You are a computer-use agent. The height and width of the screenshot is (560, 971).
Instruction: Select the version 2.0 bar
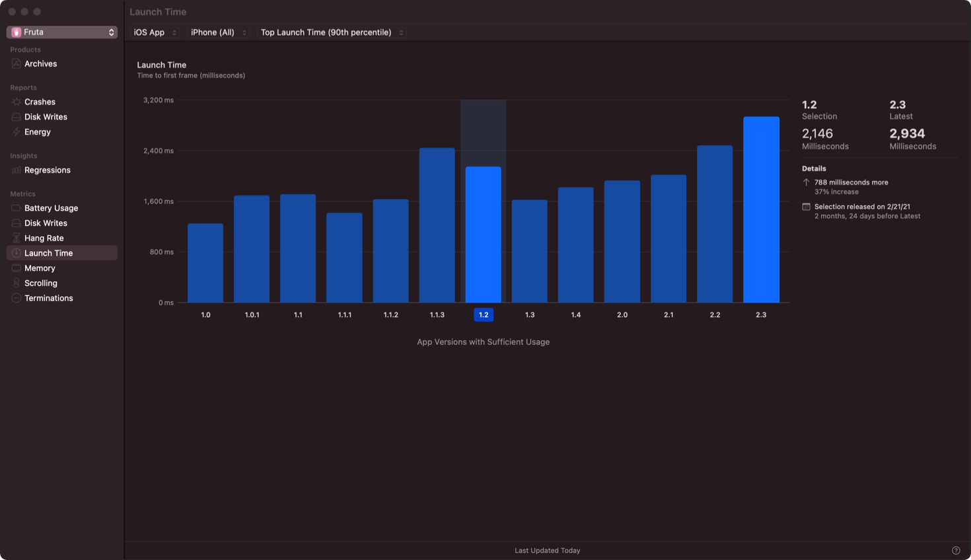622,242
